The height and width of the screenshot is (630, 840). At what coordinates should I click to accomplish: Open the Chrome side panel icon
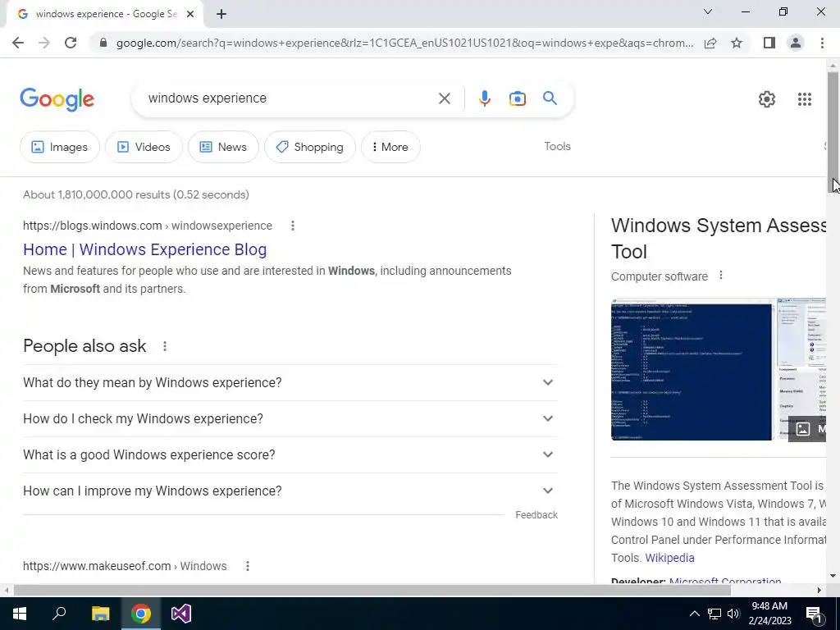point(769,43)
